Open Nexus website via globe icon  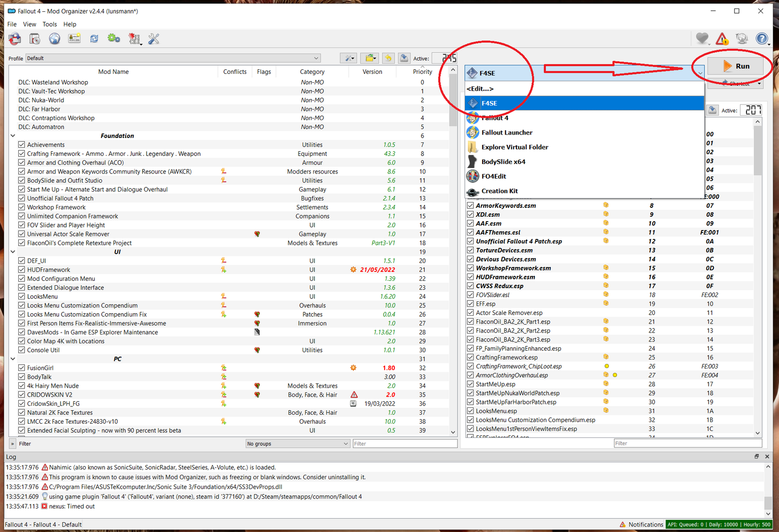54,39
